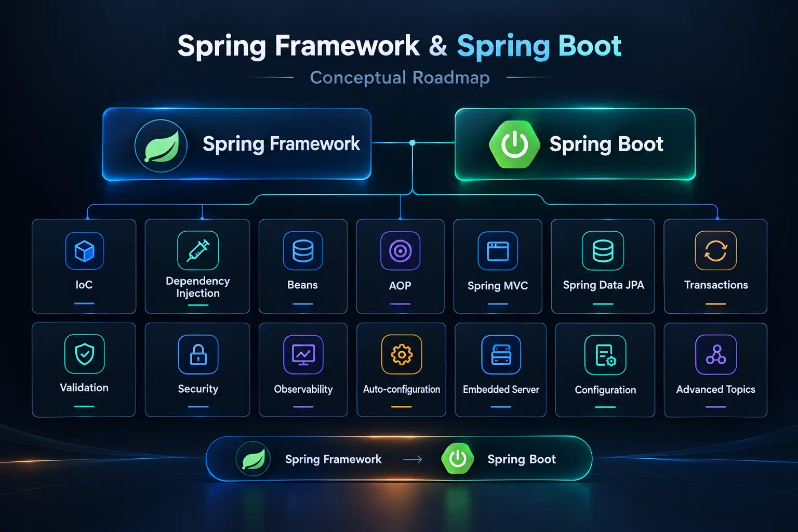Screen dimensions: 798x532
Task: Select the Embedded Server rack icon
Action: click(x=501, y=354)
